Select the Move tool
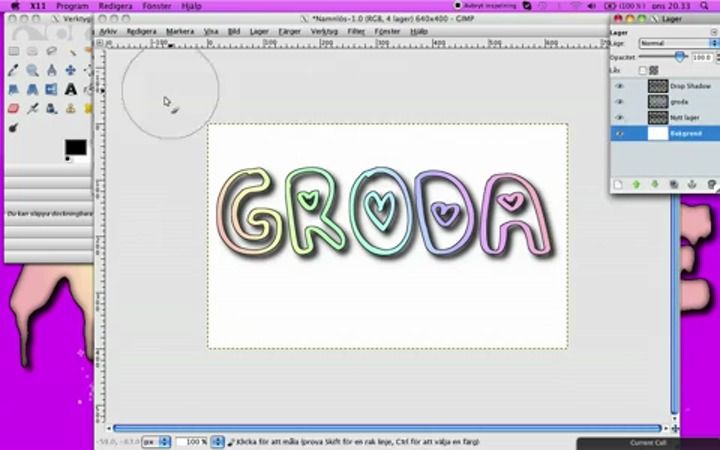The height and width of the screenshot is (450, 720). pyautogui.click(x=70, y=70)
